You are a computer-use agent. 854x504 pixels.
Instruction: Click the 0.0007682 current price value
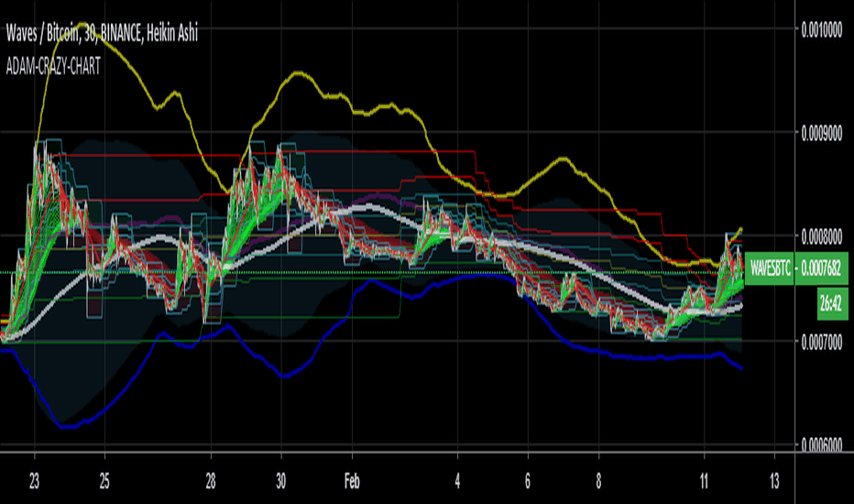pyautogui.click(x=821, y=268)
